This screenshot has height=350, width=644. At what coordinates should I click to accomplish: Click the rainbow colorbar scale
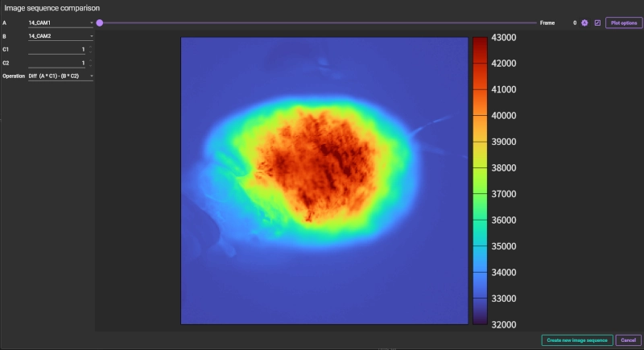click(479, 180)
